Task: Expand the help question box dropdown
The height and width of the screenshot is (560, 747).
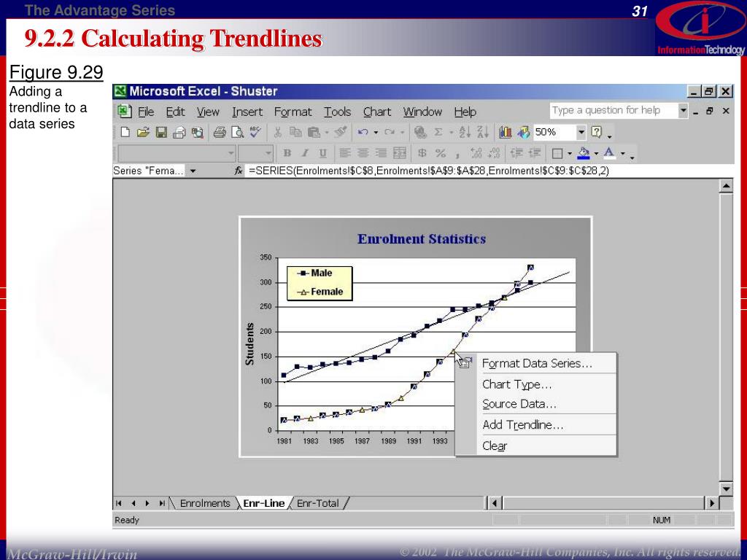Action: tap(683, 111)
